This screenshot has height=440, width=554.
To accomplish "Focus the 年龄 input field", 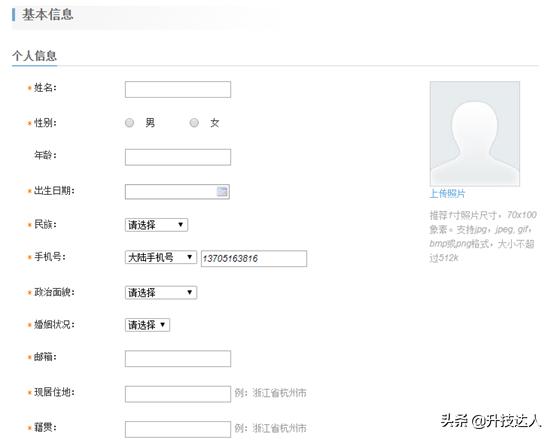I will 178,157.
